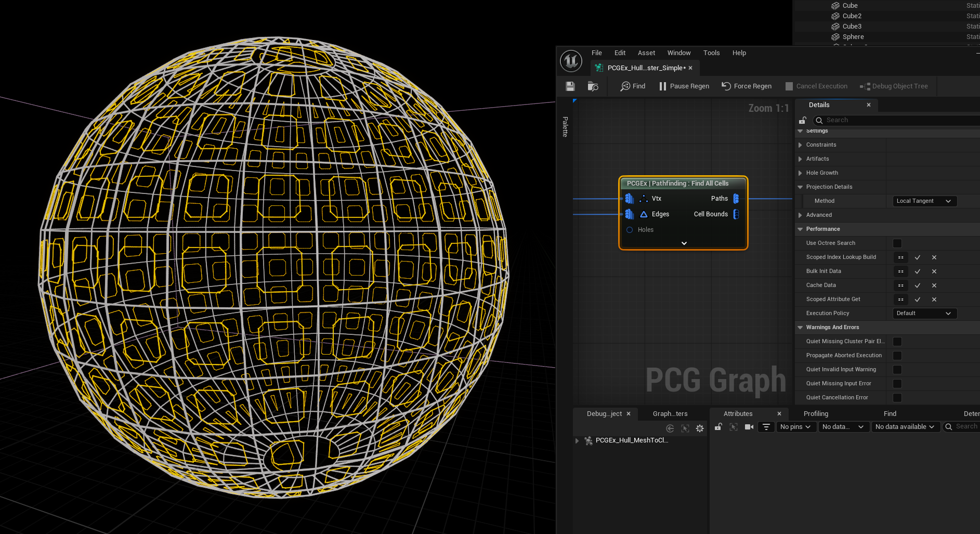
Task: Toggle the Details panel lock icon
Action: (803, 120)
